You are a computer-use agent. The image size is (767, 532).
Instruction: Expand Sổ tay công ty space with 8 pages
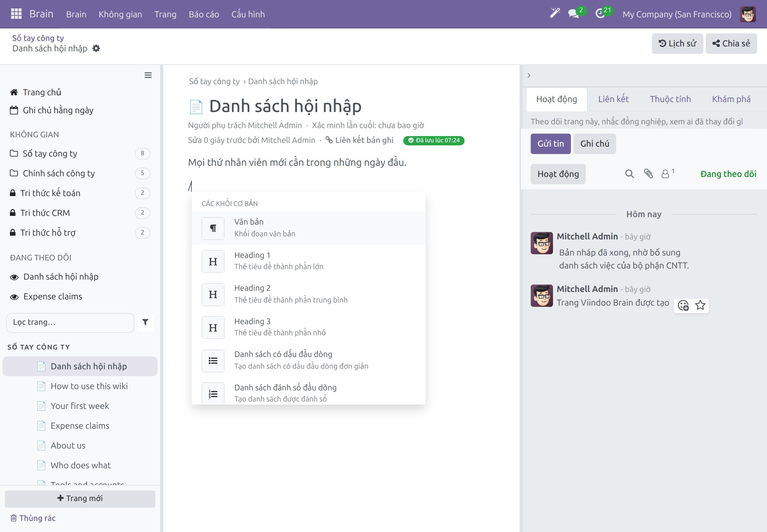[80, 153]
